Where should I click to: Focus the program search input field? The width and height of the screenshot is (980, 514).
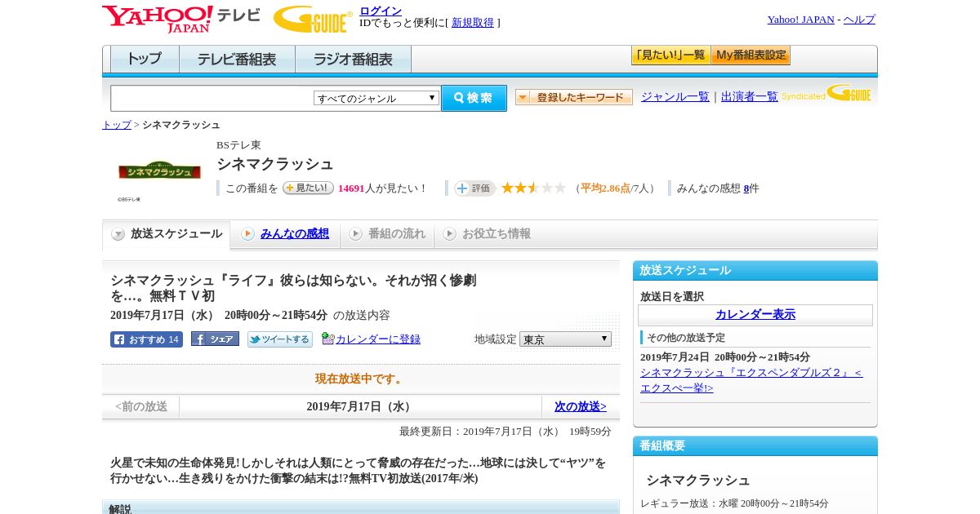click(212, 98)
